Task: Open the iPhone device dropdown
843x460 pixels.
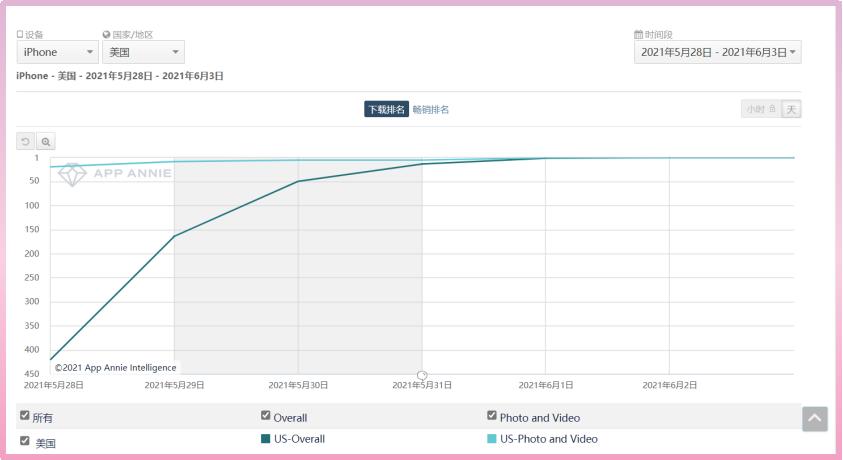Action: tap(57, 52)
